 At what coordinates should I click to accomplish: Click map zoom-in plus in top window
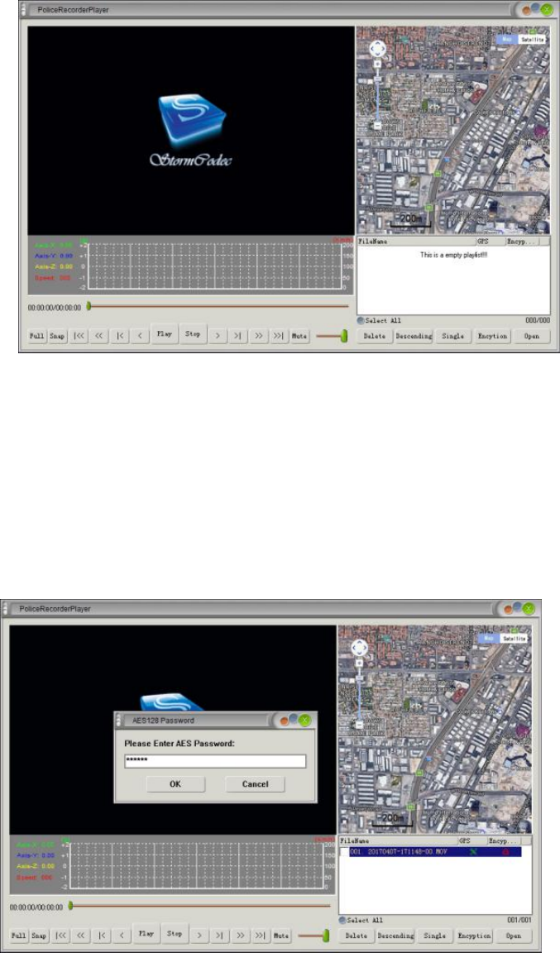(x=377, y=64)
